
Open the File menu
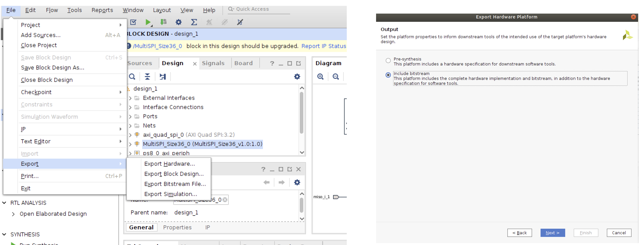11,10
